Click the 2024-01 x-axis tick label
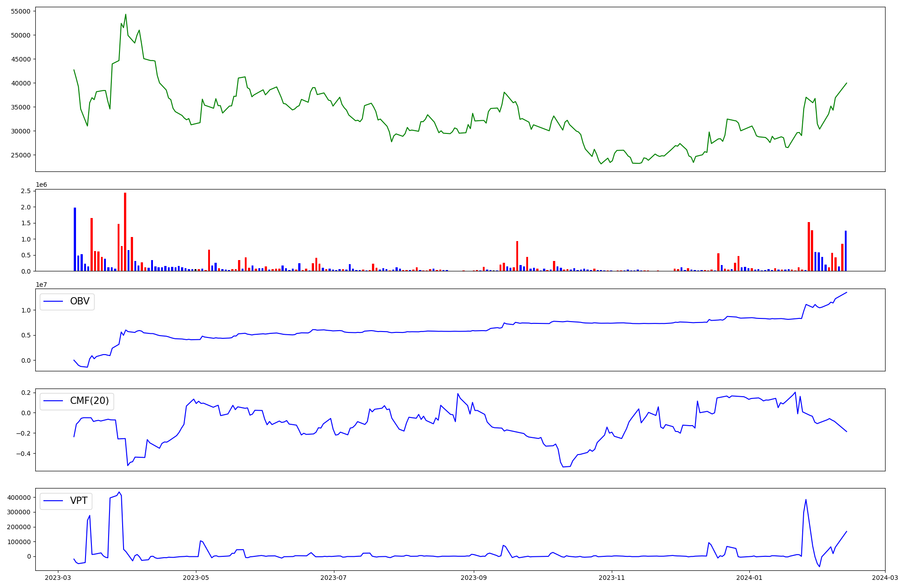905x588 pixels. [x=750, y=577]
